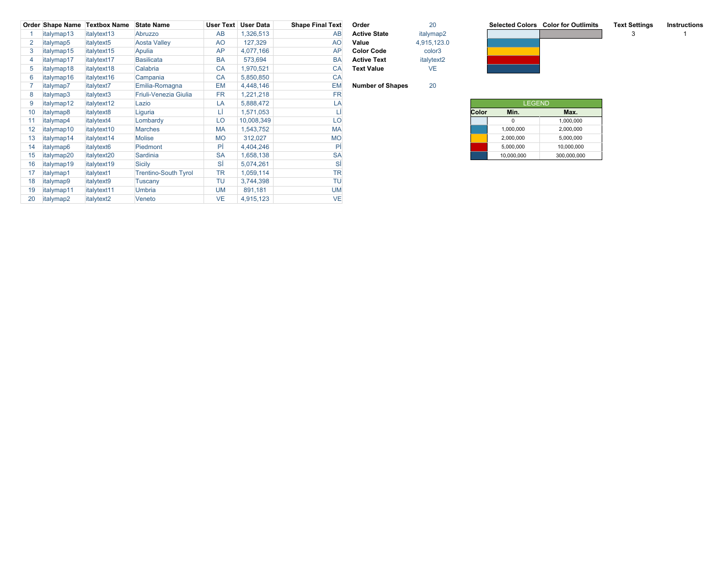Click the Campania user data 5,850,850

tap(255, 77)
